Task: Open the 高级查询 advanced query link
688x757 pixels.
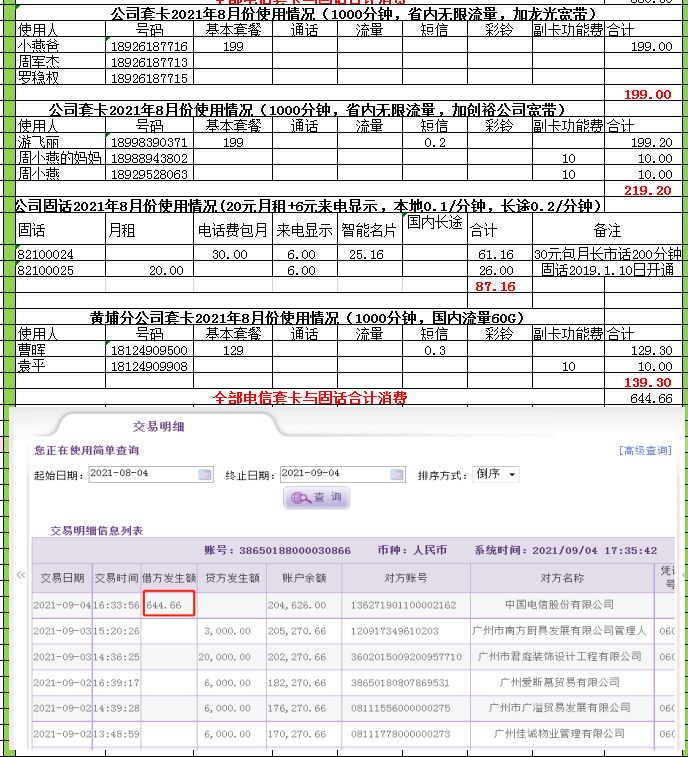Action: pyautogui.click(x=645, y=451)
